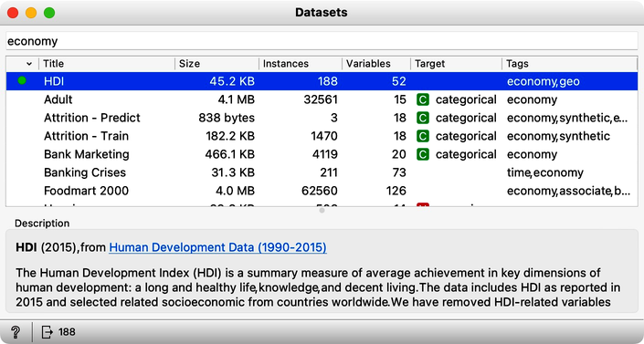This screenshot has height=344, width=644.
Task: Sort datasets by the Title column header
Action: point(107,64)
